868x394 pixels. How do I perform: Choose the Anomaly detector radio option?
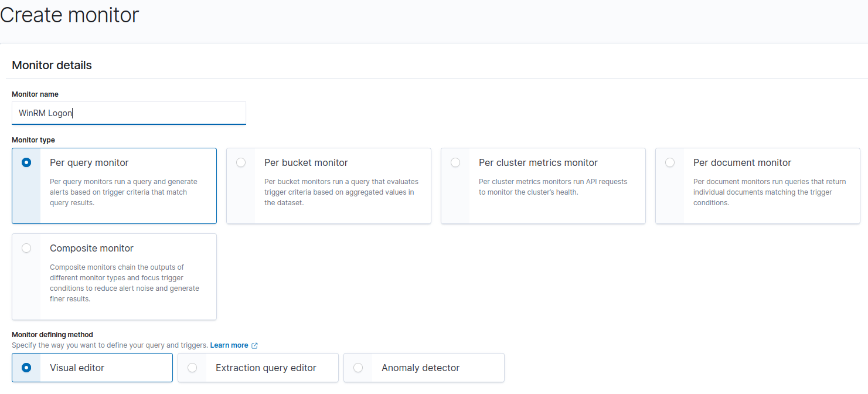pyautogui.click(x=358, y=368)
